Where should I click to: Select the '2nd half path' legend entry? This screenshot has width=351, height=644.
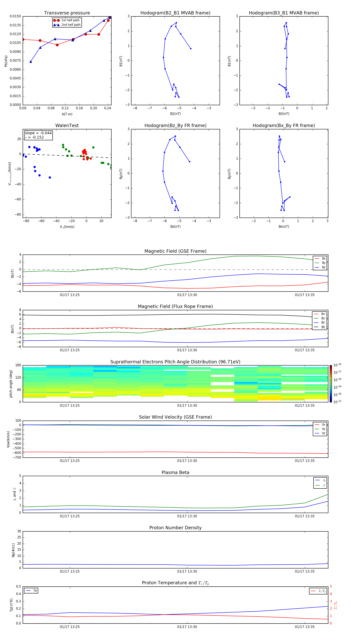(67, 25)
